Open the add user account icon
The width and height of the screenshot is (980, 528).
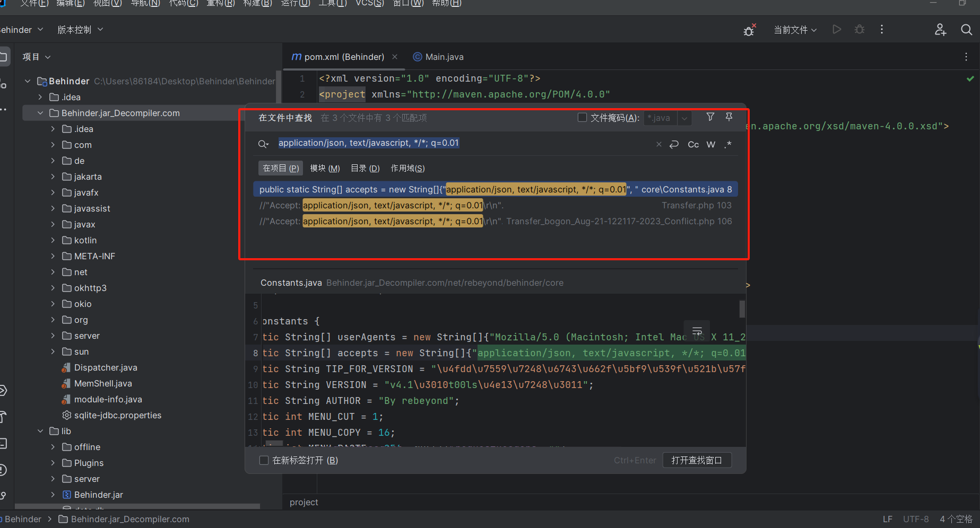tap(940, 30)
